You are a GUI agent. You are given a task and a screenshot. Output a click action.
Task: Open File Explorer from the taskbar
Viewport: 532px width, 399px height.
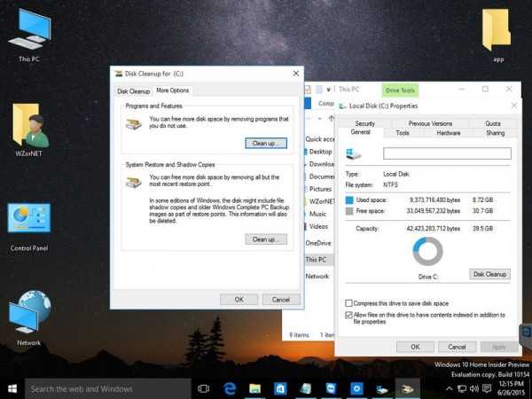(254, 389)
